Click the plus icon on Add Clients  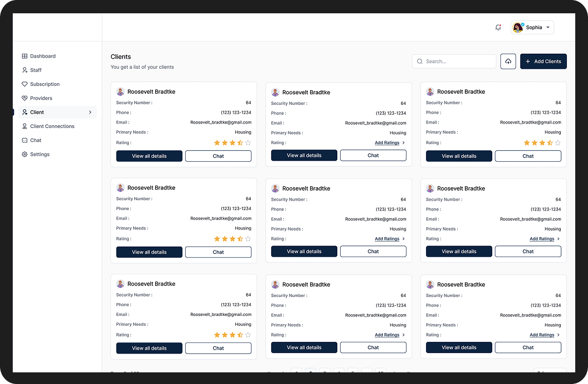[x=528, y=62]
